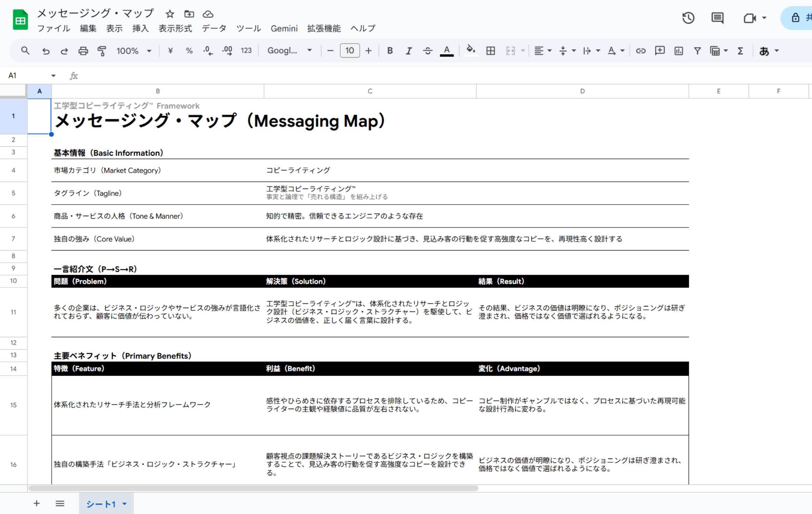This screenshot has height=514, width=812.
Task: Toggle bold formatting
Action: point(390,51)
